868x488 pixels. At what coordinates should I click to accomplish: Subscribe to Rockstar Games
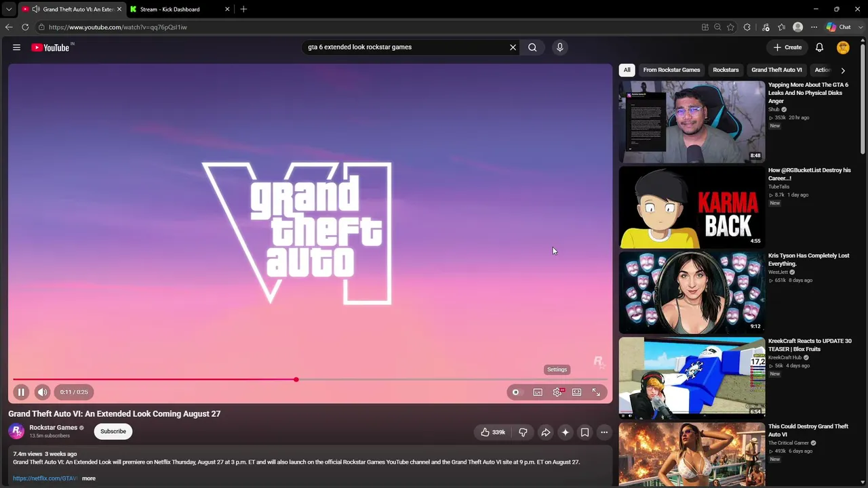113,431
